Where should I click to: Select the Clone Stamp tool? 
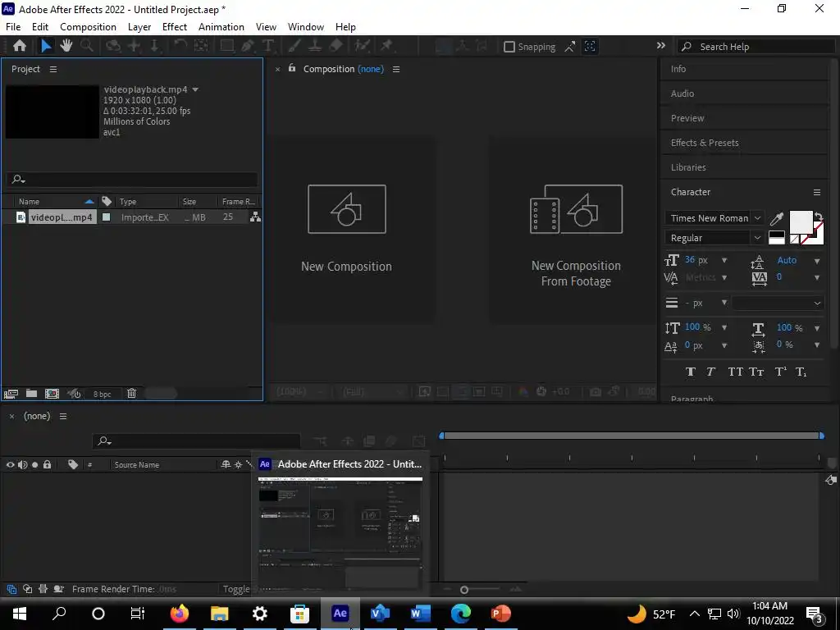pyautogui.click(x=315, y=46)
